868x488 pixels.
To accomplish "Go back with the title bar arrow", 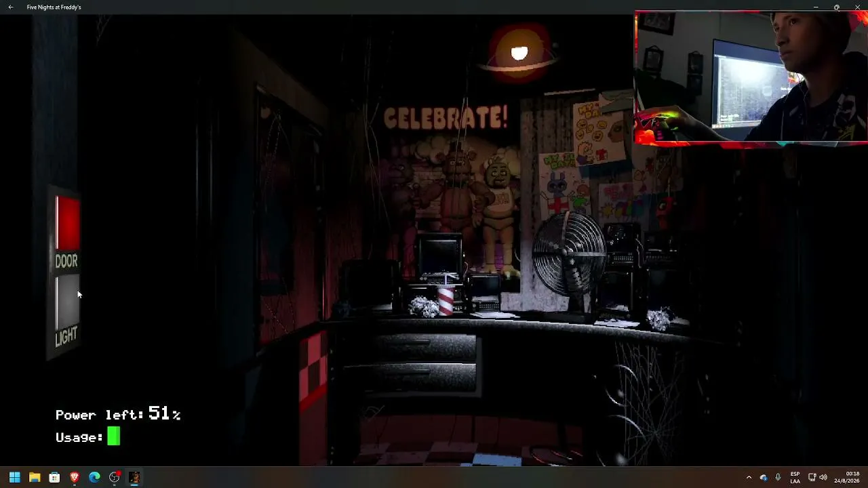I will (10, 7).
